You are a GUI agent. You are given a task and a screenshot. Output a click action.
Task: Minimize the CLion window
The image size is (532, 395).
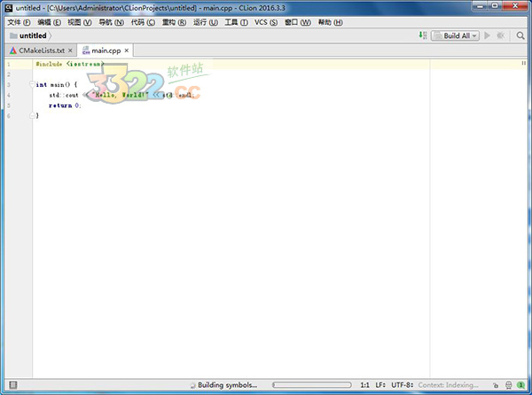tap(481, 6)
